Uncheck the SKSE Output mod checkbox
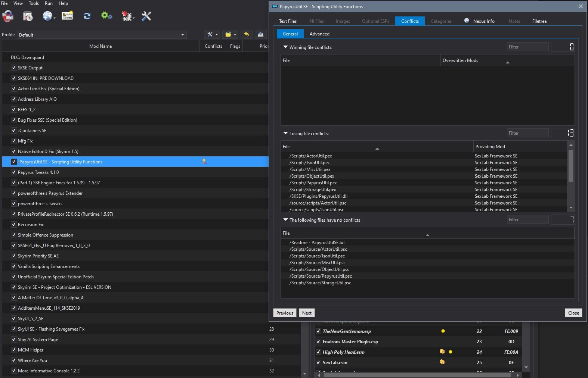The height and width of the screenshot is (378, 588). point(14,68)
